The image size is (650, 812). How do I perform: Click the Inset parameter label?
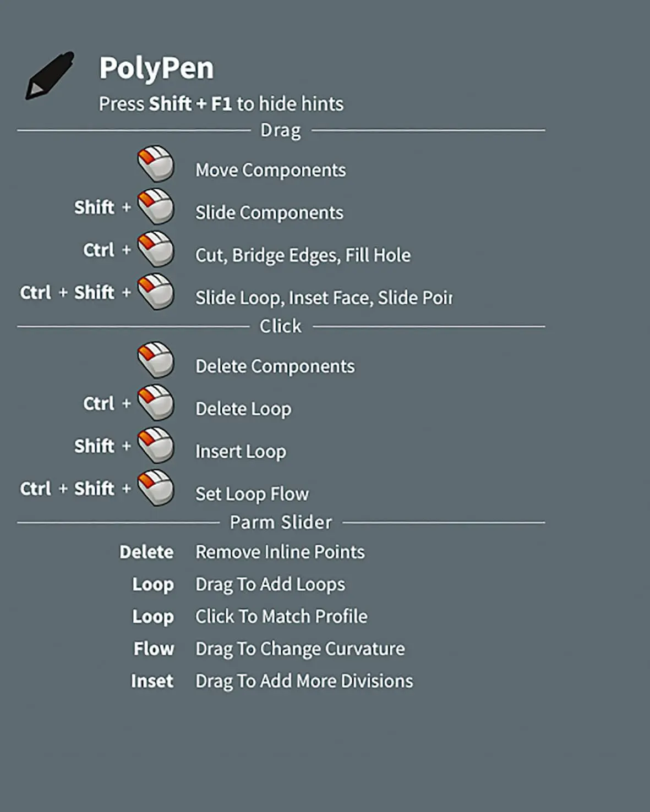pyautogui.click(x=152, y=681)
